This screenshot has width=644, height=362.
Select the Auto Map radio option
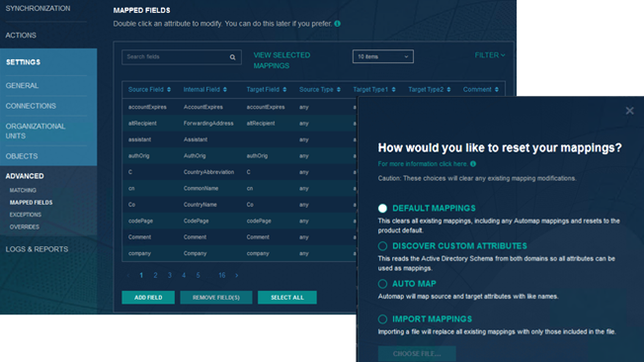(x=382, y=284)
